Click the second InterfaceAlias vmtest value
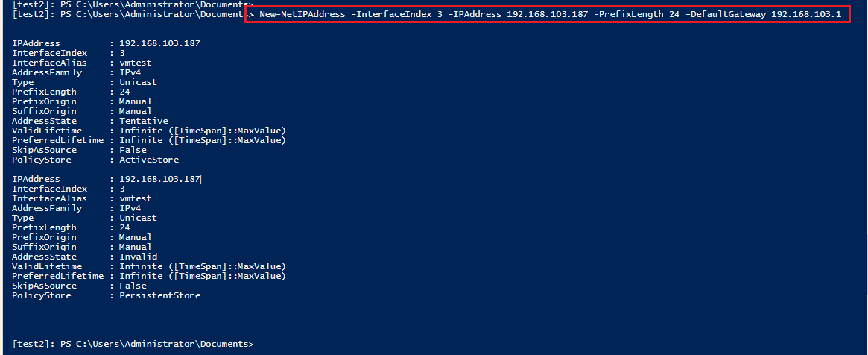The width and height of the screenshot is (868, 355). pyautogui.click(x=136, y=198)
